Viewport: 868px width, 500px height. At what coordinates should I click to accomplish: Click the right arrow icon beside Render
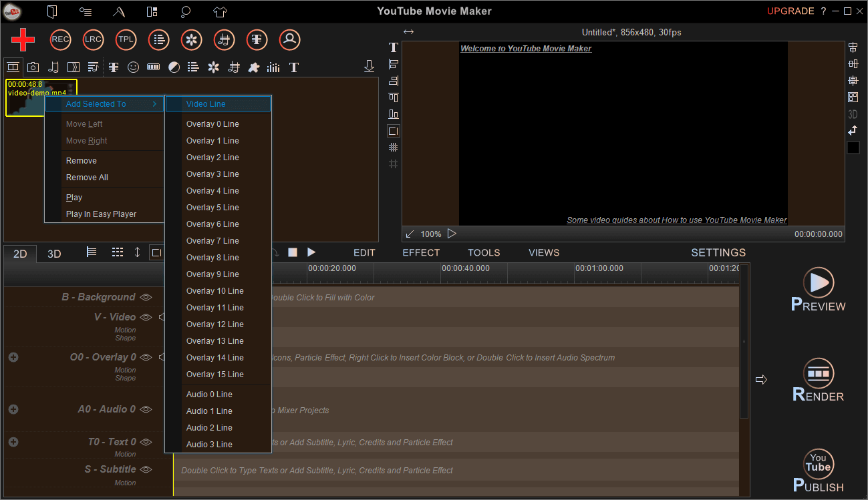click(761, 380)
